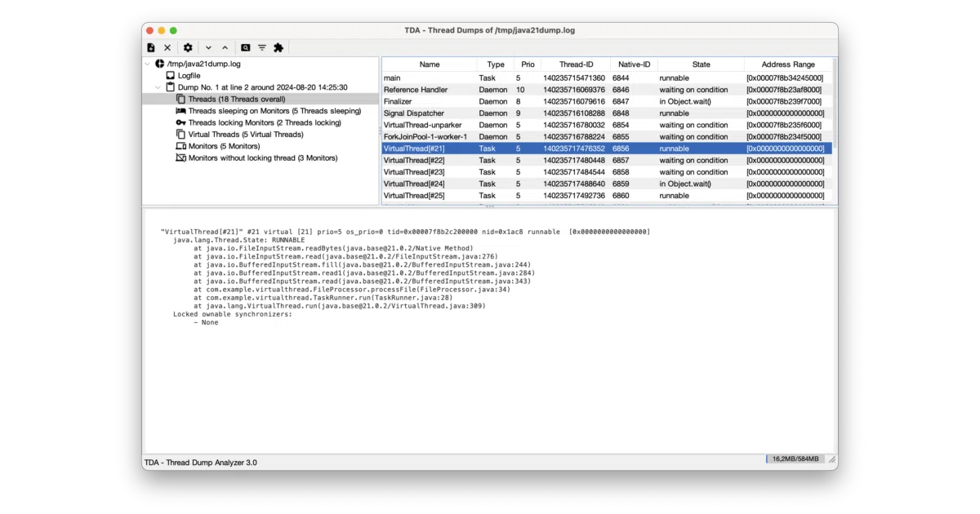Click the up chevron toolbar icon
The image size is (980, 514).
(225, 48)
